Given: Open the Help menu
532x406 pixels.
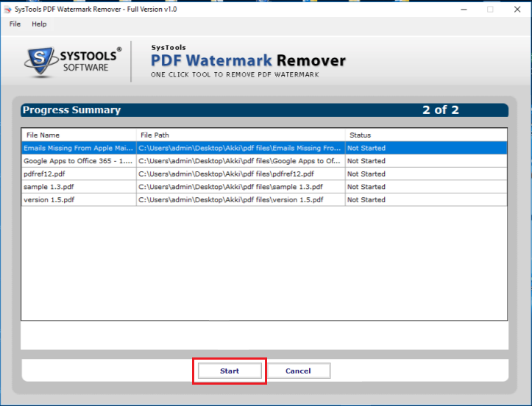Looking at the screenshot, I should (x=39, y=24).
